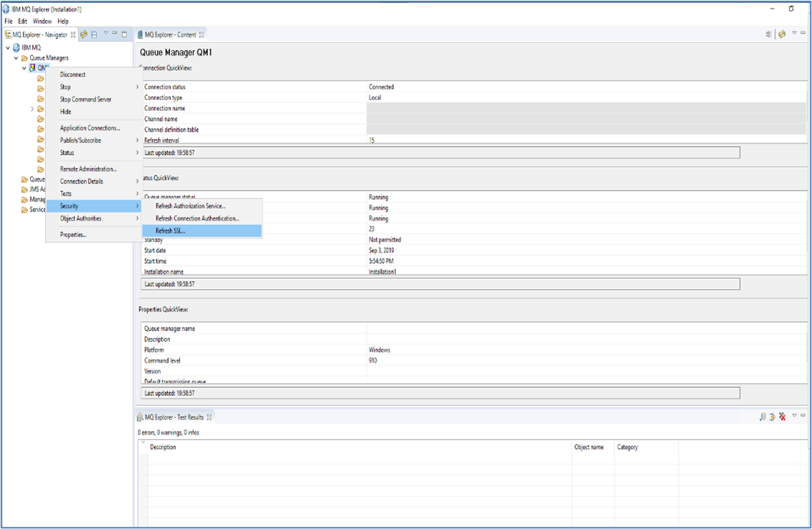Select Refresh Connection Authentication... in submenu
Image resolution: width=812 pixels, height=529 pixels.
[202, 219]
